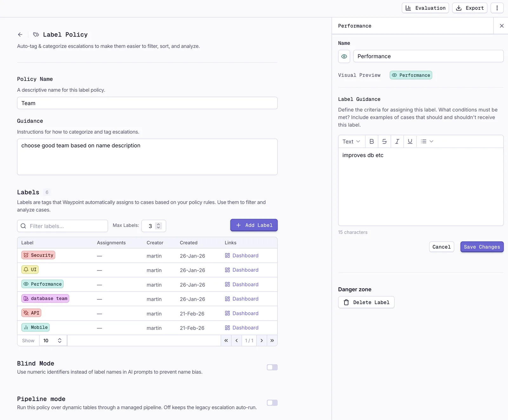This screenshot has width=508, height=420.
Task: Click the Label Policy tag icon
Action: tap(36, 35)
